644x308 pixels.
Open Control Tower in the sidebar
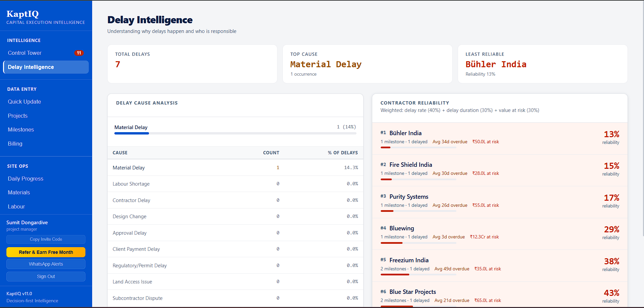tap(25, 53)
